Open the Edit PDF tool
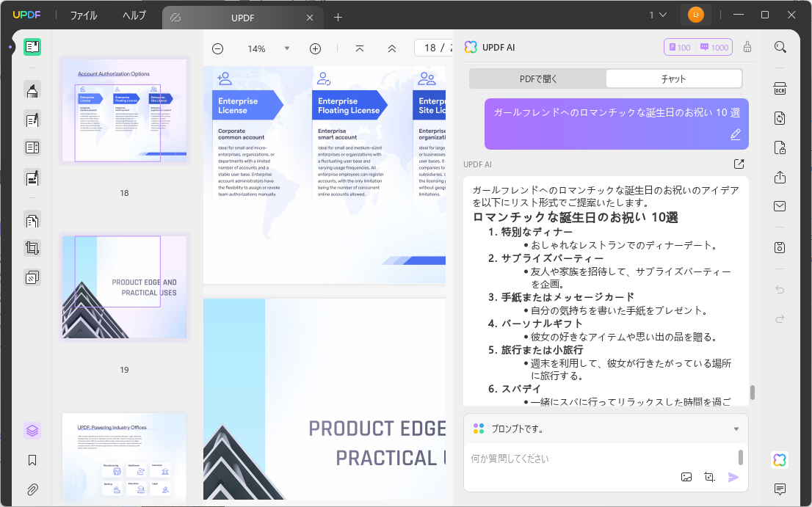Screen dimensions: 812x507 coord(32,120)
